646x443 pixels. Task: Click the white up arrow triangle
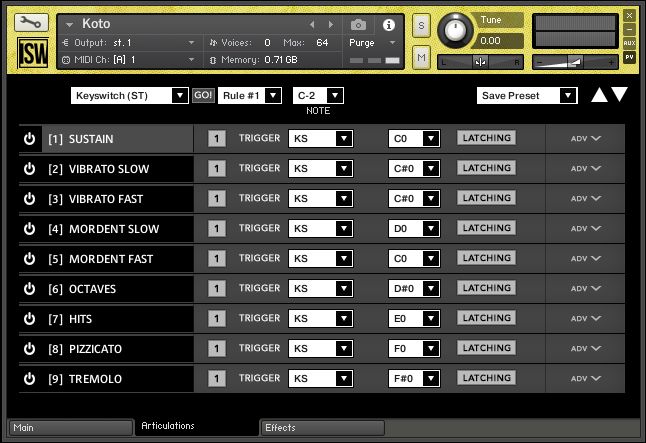tap(599, 95)
